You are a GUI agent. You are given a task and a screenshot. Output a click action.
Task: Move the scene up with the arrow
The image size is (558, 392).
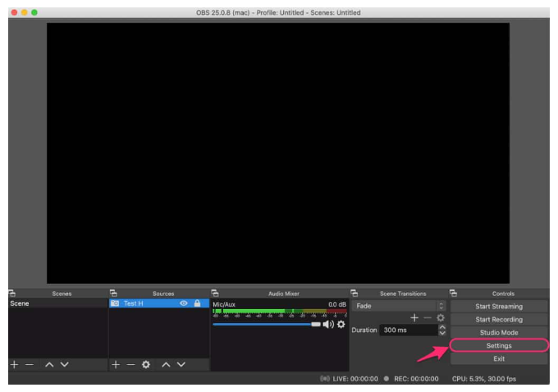[x=49, y=365]
